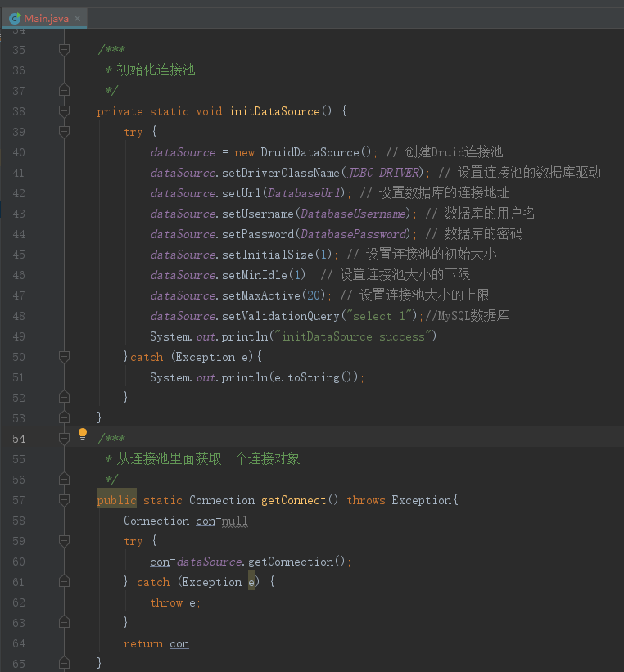Screen dimensions: 624x672
Task: Collapse comment end marker at line 37
Action: [64, 90]
